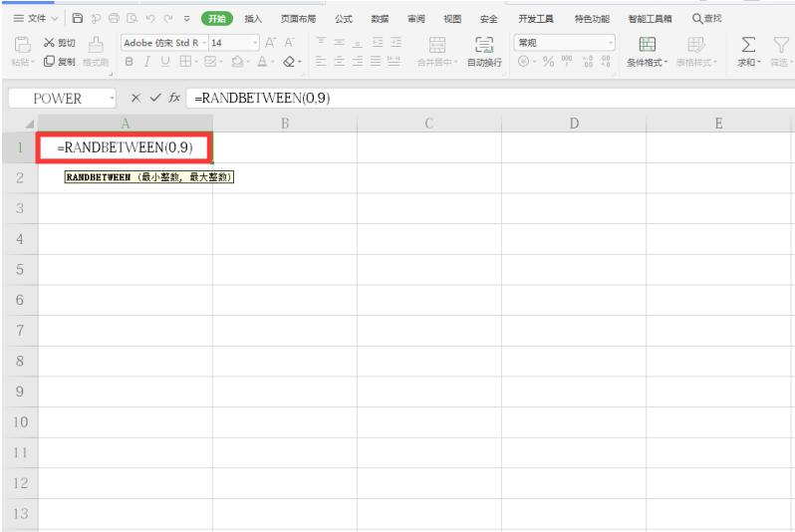Image resolution: width=795 pixels, height=532 pixels.
Task: Click the Distributed alignment icon
Action: [x=394, y=62]
